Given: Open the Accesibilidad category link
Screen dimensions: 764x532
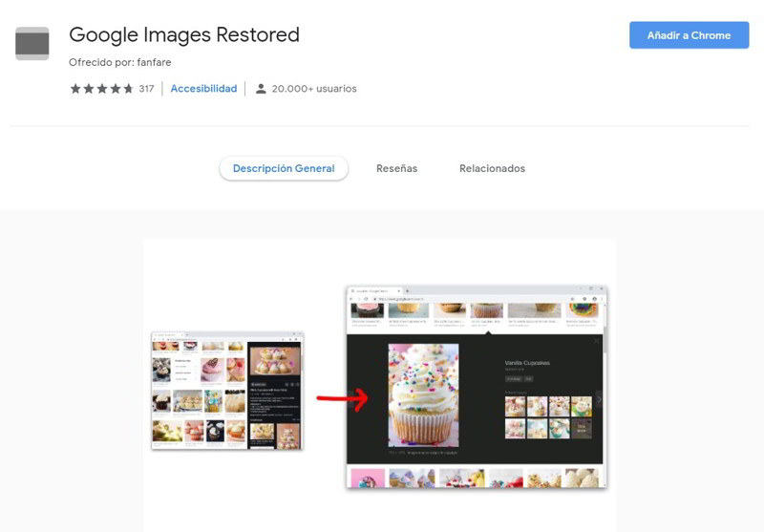Looking at the screenshot, I should tap(203, 89).
